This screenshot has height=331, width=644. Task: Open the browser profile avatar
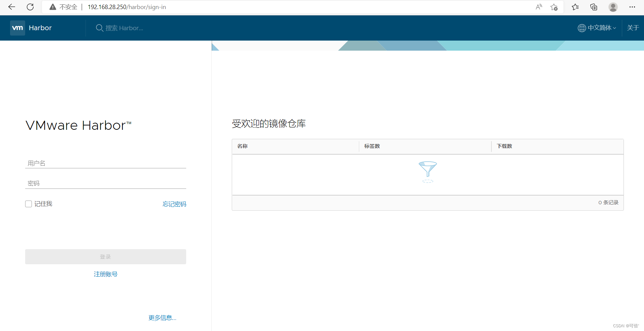pos(613,7)
